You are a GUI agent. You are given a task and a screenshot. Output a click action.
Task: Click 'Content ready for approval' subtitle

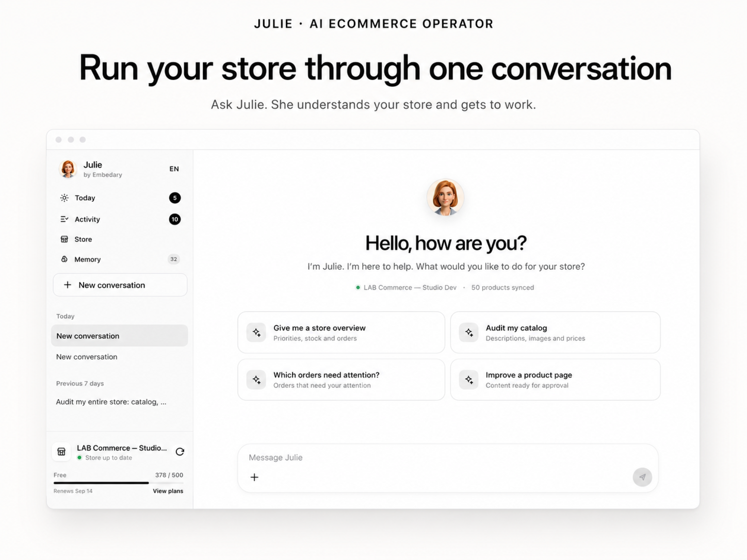pyautogui.click(x=527, y=386)
